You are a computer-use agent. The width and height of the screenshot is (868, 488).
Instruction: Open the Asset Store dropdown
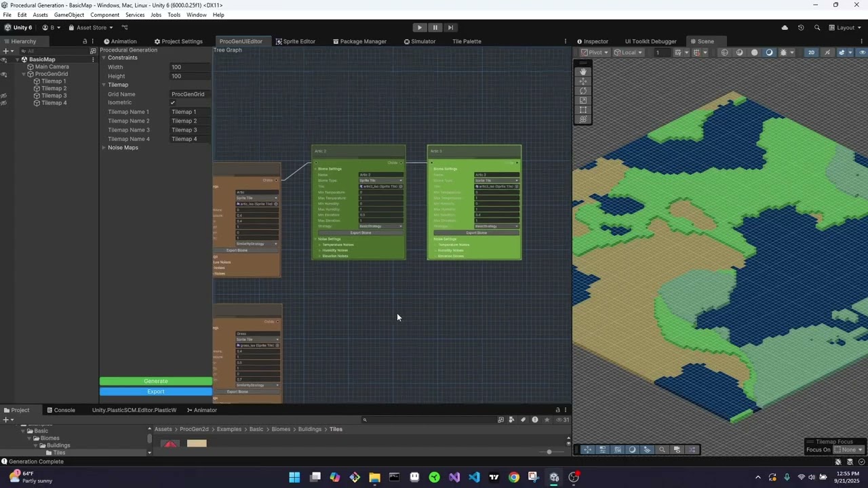click(x=91, y=28)
